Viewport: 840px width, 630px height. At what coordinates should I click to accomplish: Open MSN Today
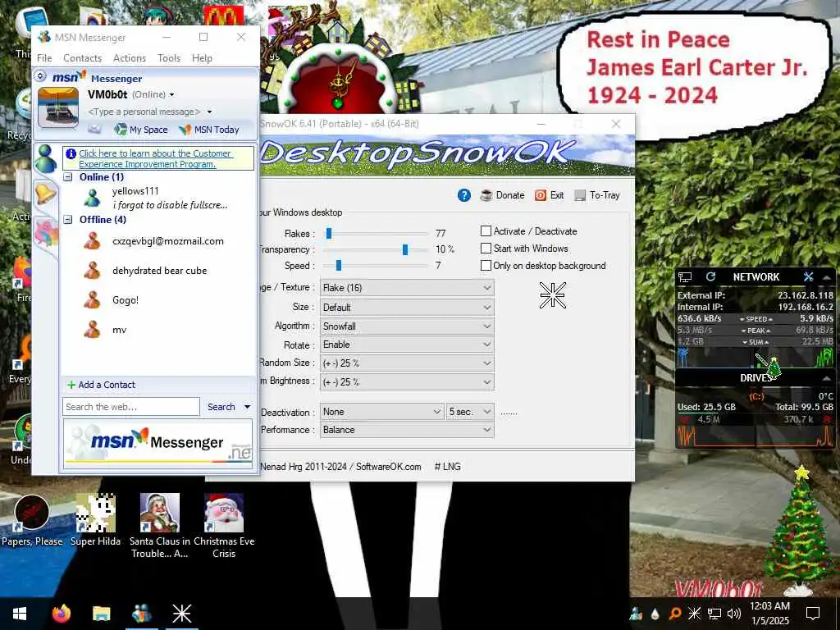209,130
